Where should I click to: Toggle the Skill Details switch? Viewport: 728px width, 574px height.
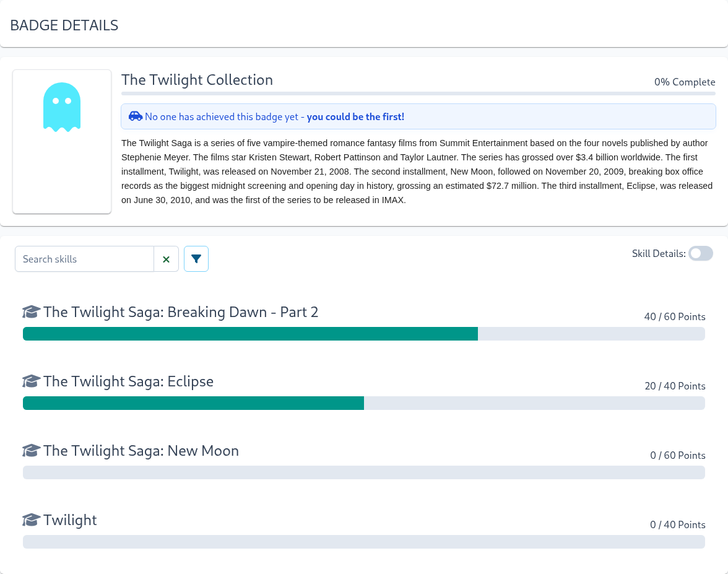(x=701, y=254)
